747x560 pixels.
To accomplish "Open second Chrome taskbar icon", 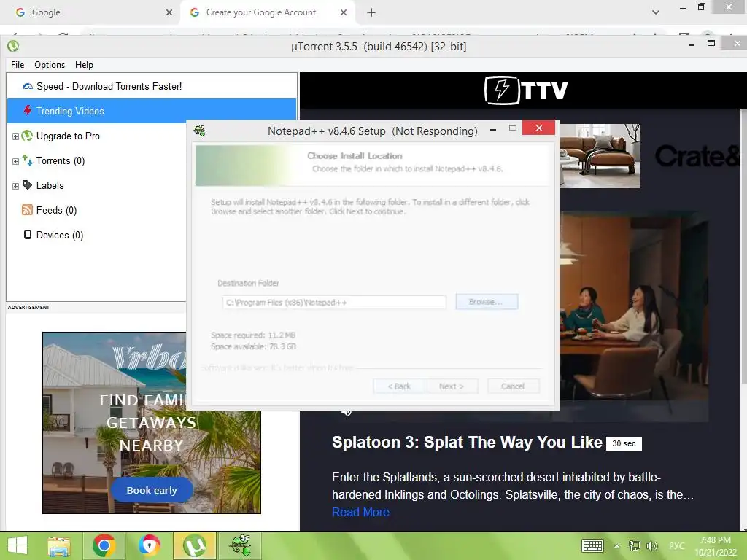I will [x=149, y=545].
